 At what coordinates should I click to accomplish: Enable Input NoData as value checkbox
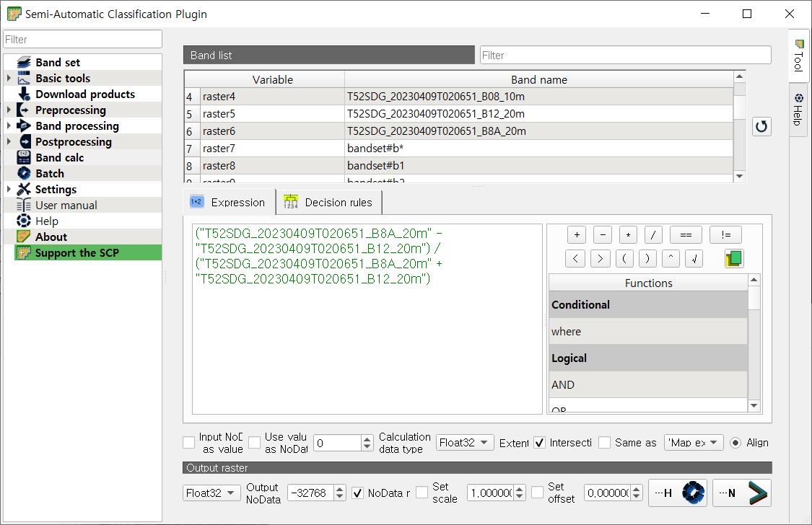pos(189,443)
